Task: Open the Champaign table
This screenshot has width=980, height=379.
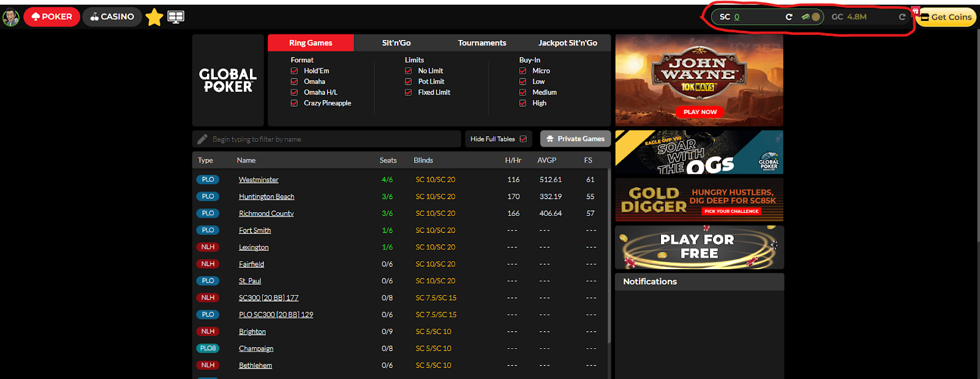Action: 256,348
